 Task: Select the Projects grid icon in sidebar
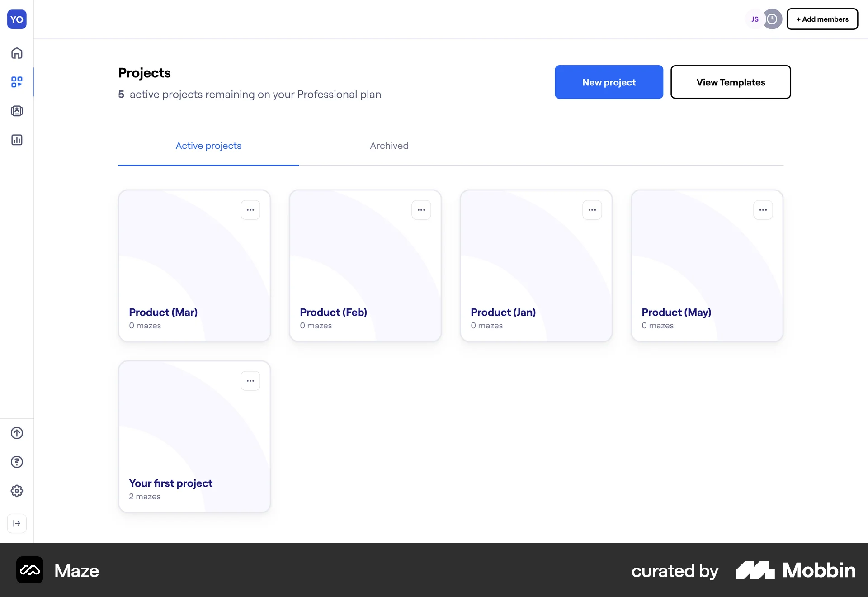point(17,82)
